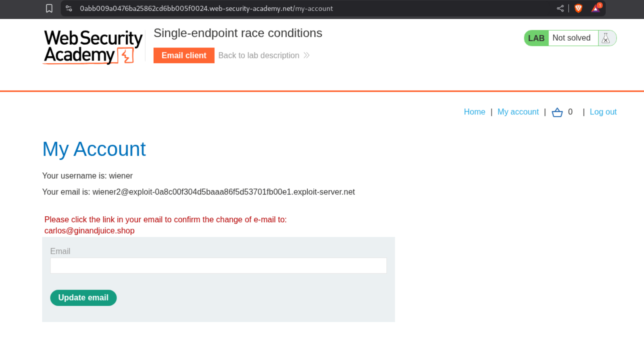Click the Brave Rewards triangle icon

(596, 8)
